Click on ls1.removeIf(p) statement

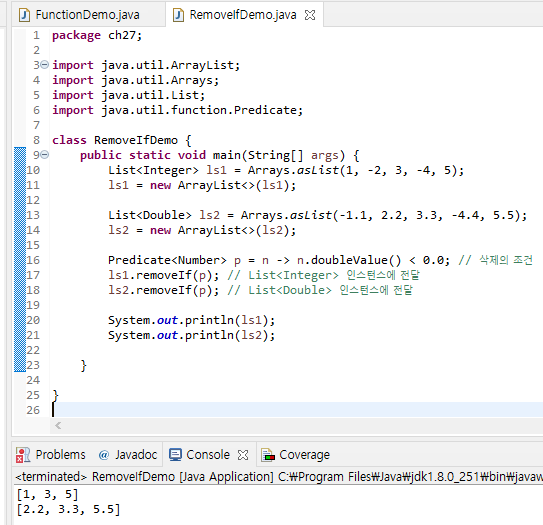(163, 275)
